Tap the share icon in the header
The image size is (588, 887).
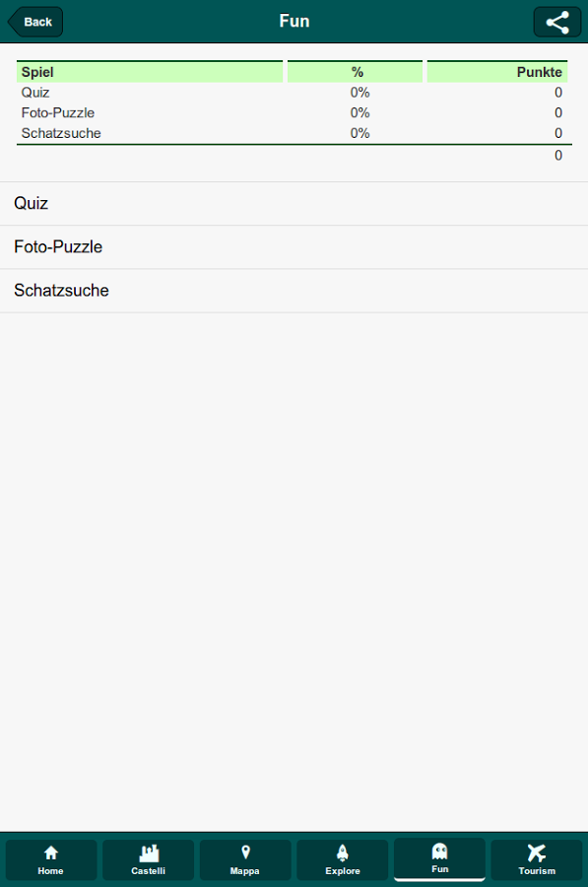(556, 22)
